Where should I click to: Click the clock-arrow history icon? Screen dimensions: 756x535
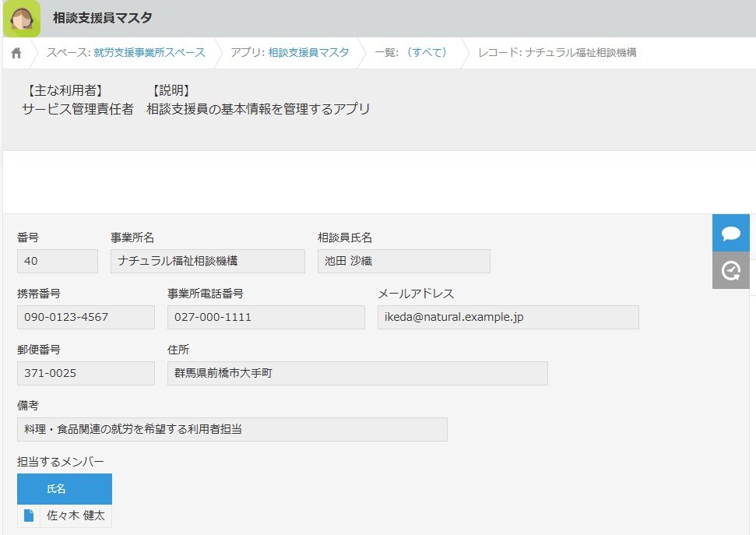point(730,270)
